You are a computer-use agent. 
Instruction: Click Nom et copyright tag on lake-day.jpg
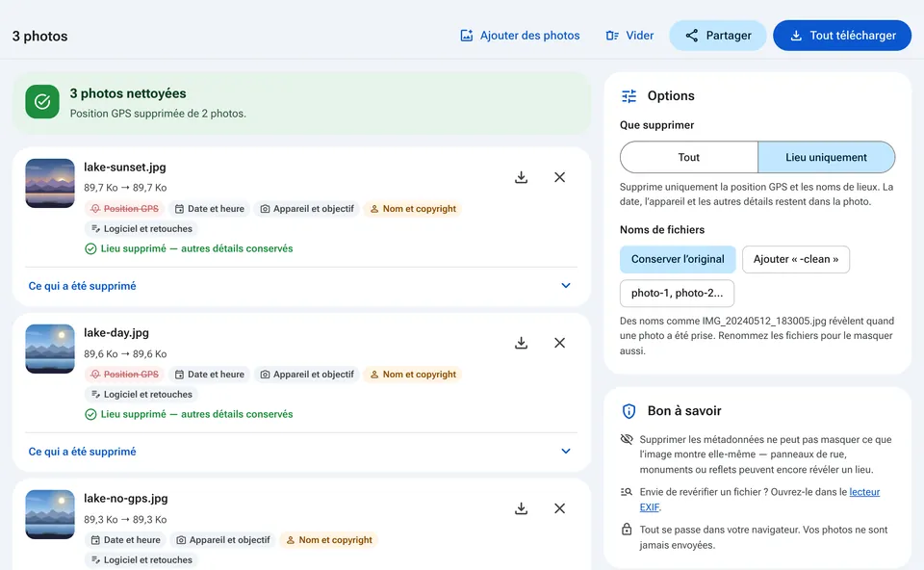point(413,375)
